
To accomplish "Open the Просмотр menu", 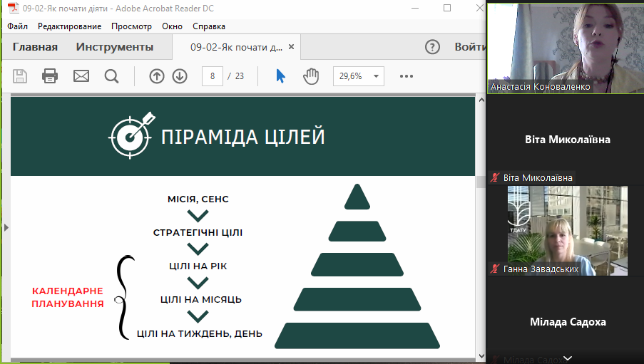I will pos(131,26).
